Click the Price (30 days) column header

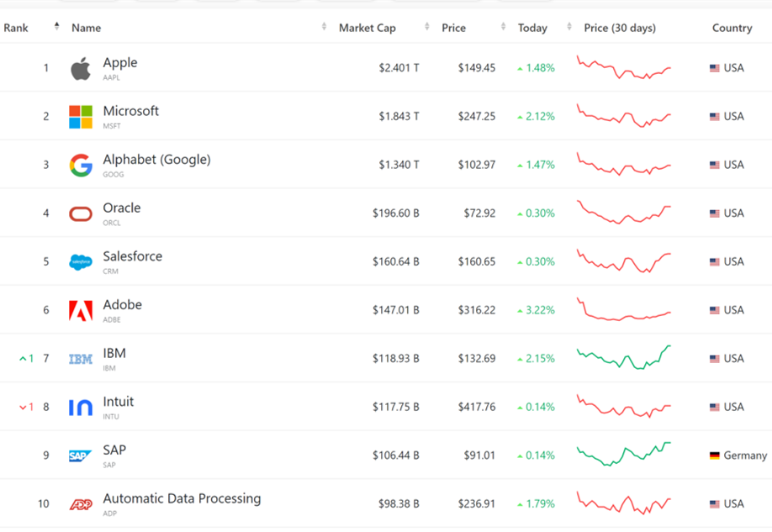(x=620, y=28)
